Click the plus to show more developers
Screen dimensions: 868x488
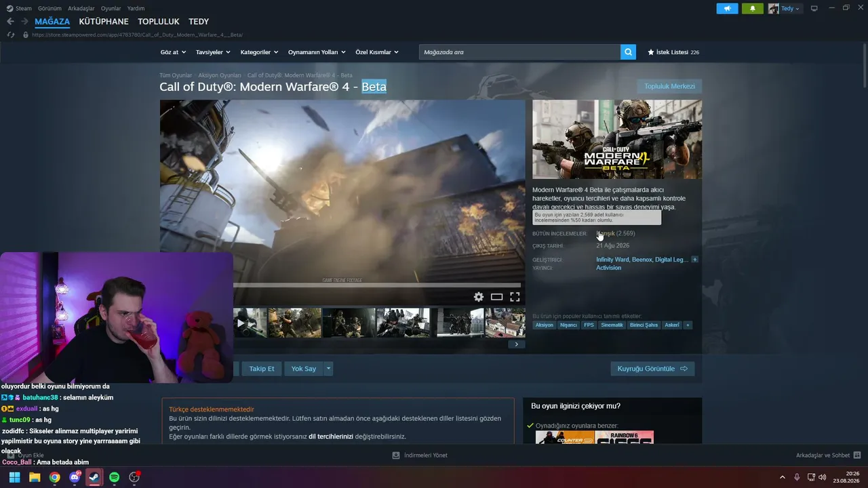click(x=694, y=260)
